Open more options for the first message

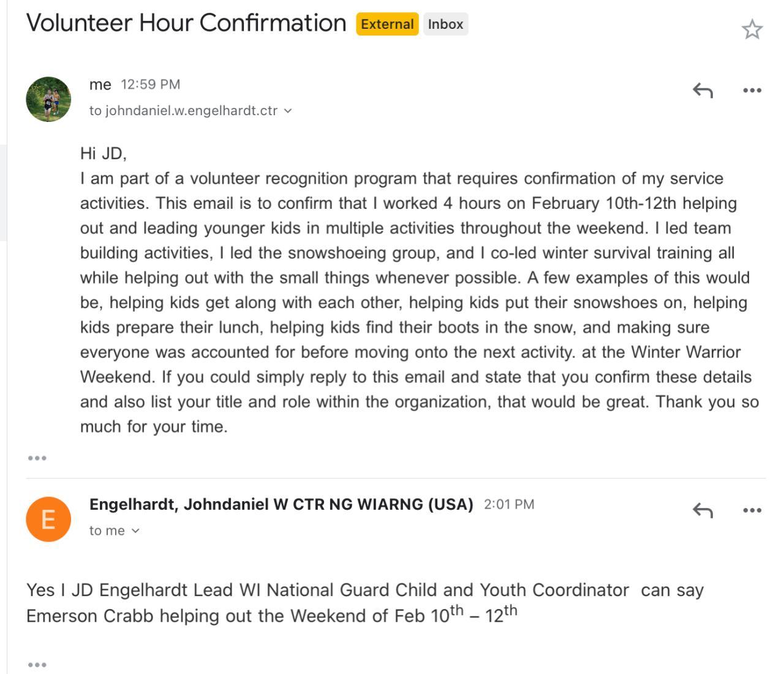pos(752,91)
